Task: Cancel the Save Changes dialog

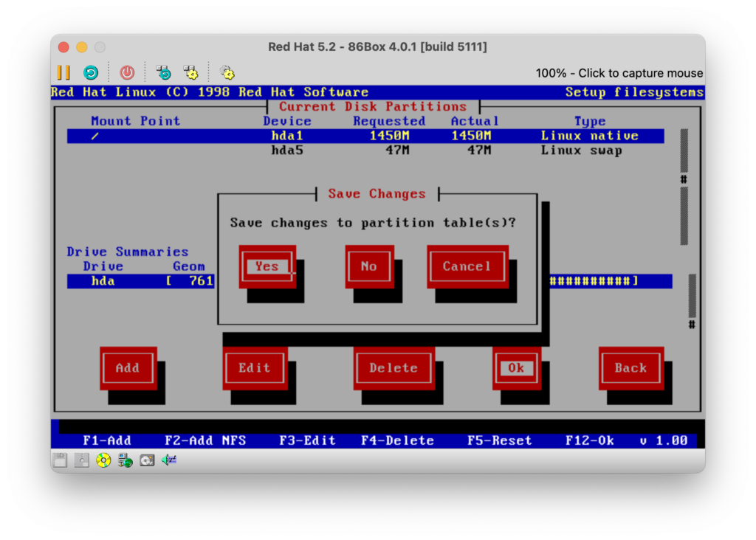Action: pyautogui.click(x=467, y=266)
